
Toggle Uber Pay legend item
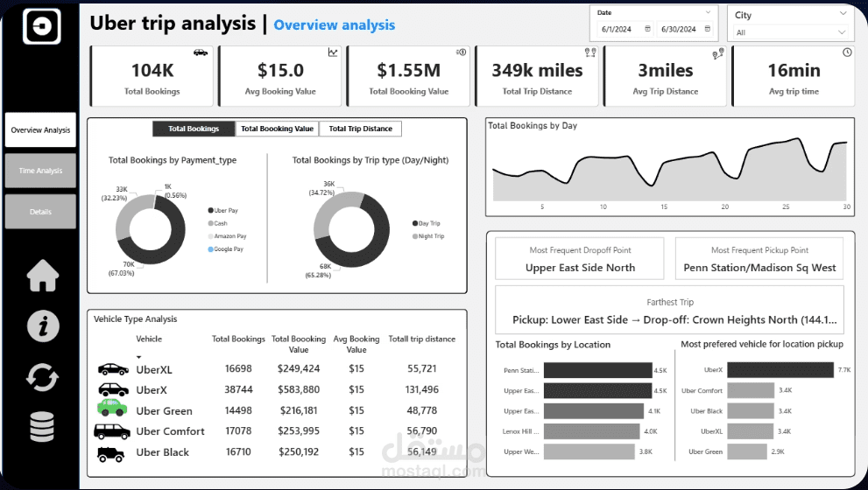pos(223,211)
